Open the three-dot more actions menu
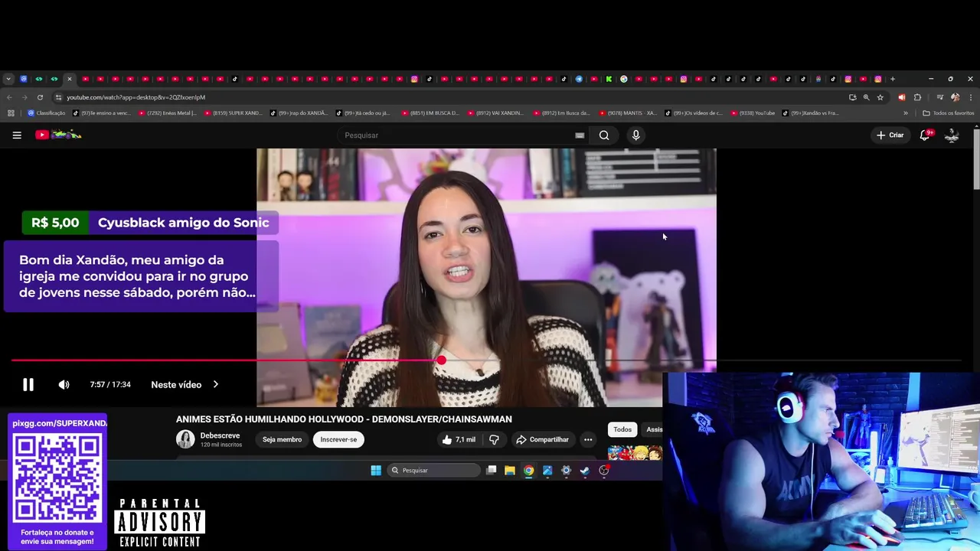This screenshot has height=551, width=980. point(588,439)
